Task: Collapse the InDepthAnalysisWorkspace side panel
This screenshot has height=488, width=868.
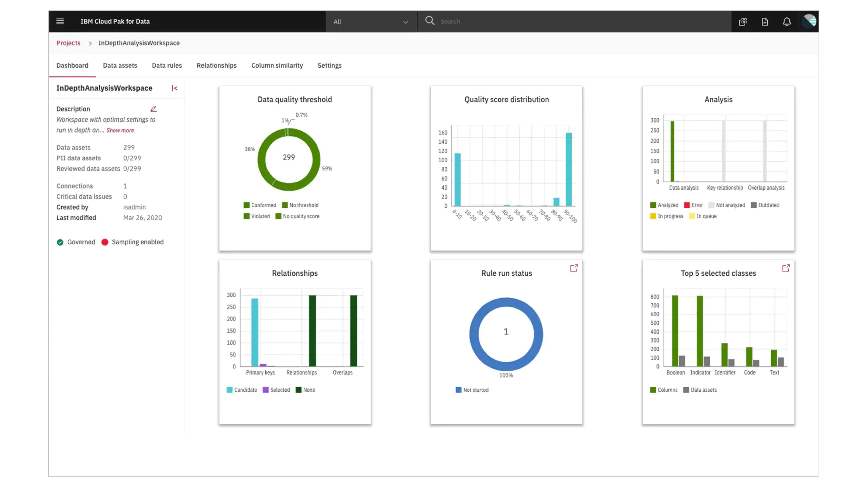Action: tap(174, 88)
